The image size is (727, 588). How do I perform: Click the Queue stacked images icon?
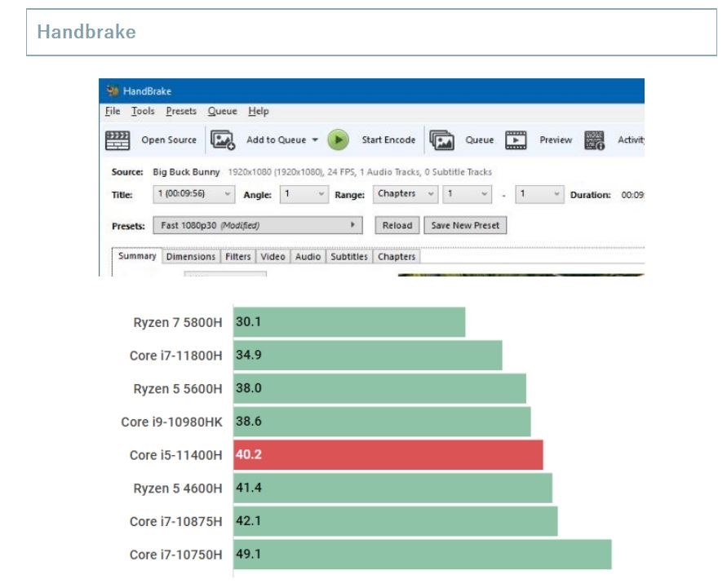pos(441,140)
